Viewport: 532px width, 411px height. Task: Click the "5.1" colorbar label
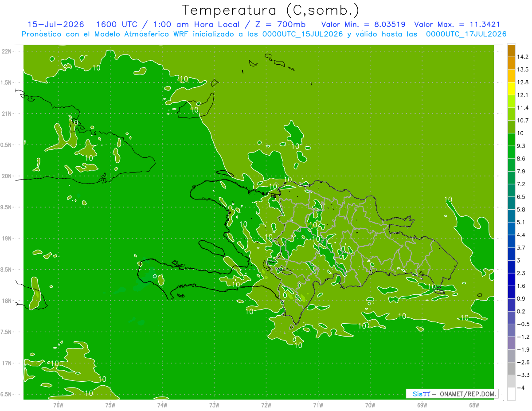click(x=521, y=222)
